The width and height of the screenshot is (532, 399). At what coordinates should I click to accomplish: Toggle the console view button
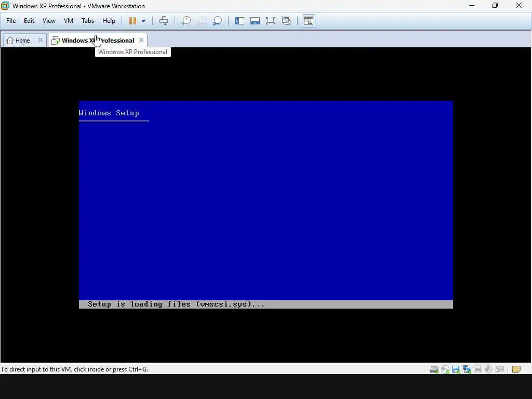tap(309, 21)
